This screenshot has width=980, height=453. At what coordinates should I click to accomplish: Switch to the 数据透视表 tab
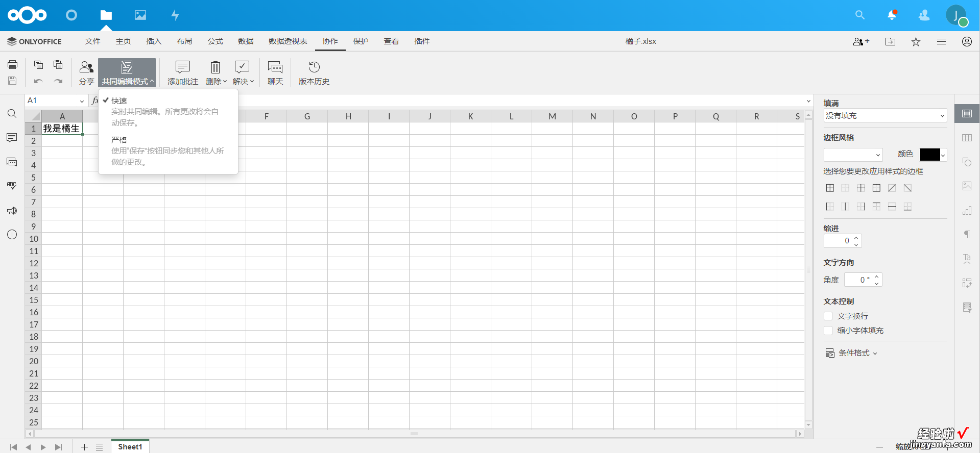pyautogui.click(x=288, y=41)
